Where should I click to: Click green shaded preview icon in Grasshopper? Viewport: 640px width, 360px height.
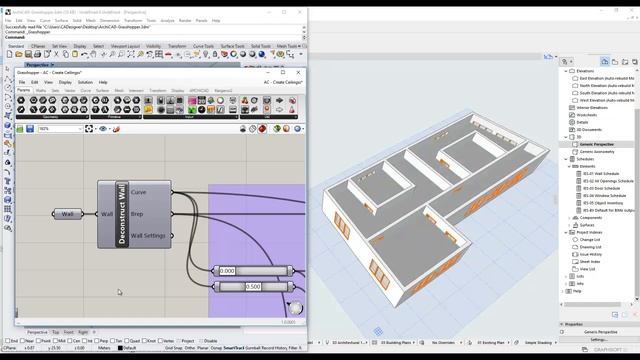pyautogui.click(x=277, y=129)
